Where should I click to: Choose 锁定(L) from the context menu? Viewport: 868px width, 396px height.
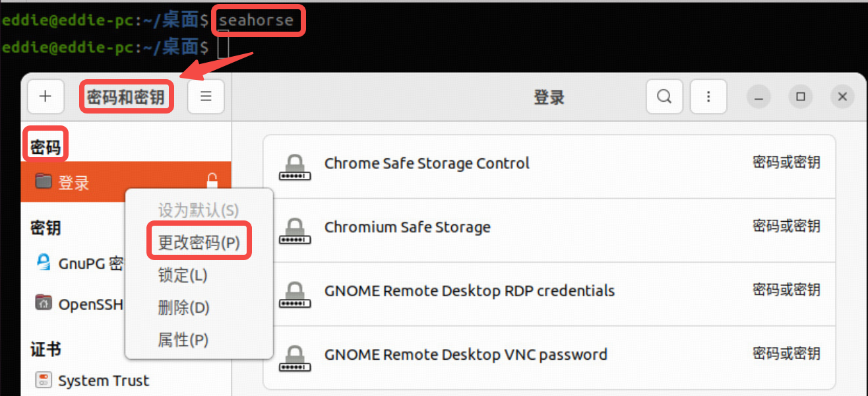[183, 275]
